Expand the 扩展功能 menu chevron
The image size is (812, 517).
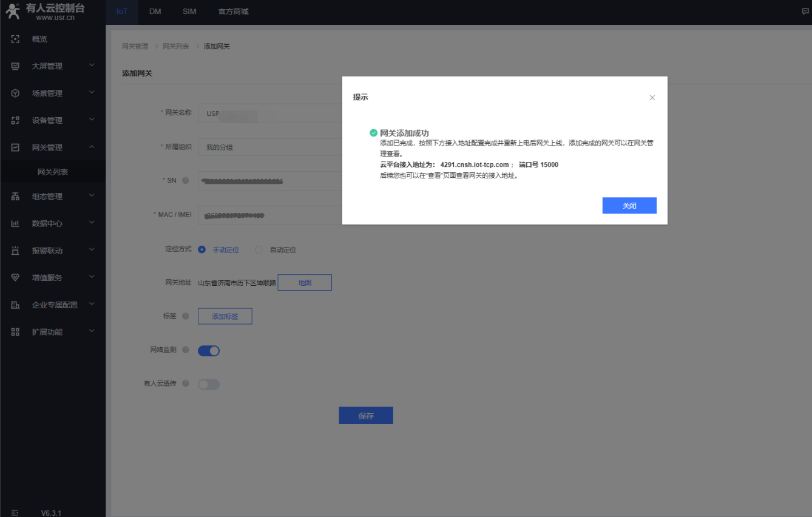[x=92, y=331]
